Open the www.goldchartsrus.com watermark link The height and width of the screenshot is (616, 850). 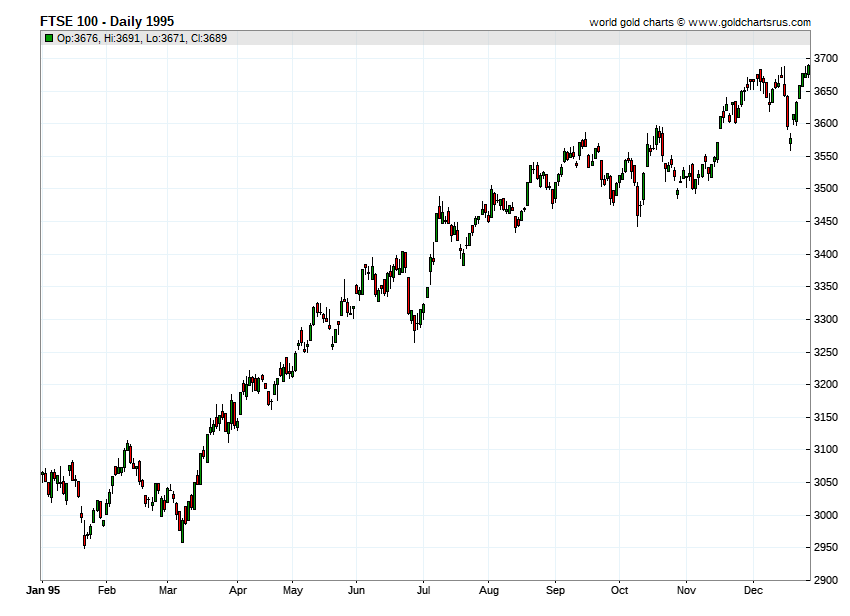click(x=749, y=22)
